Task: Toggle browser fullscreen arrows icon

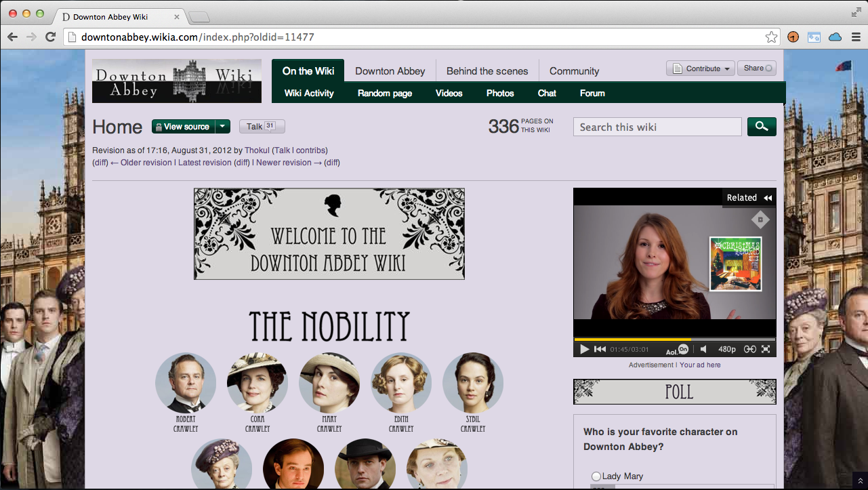Action: [x=856, y=12]
